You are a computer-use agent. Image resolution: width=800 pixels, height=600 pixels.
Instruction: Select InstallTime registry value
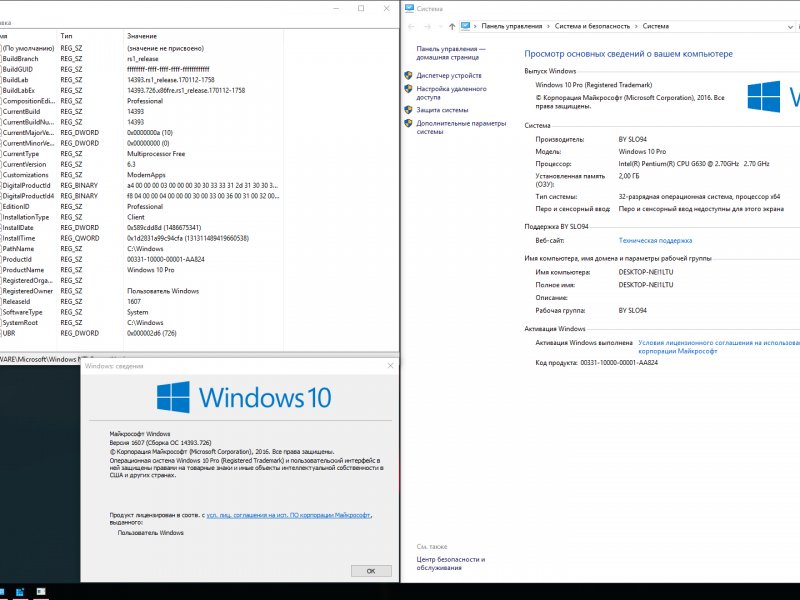(x=19, y=238)
